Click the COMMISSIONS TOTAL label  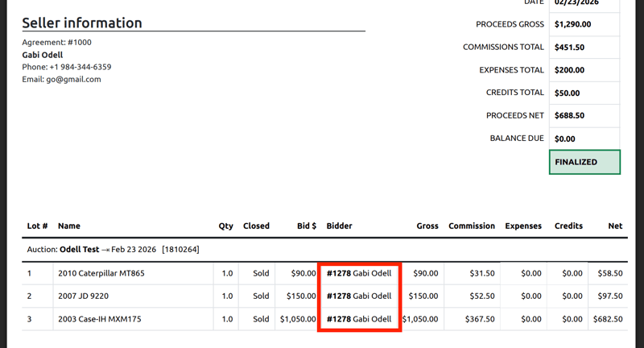pyautogui.click(x=503, y=48)
